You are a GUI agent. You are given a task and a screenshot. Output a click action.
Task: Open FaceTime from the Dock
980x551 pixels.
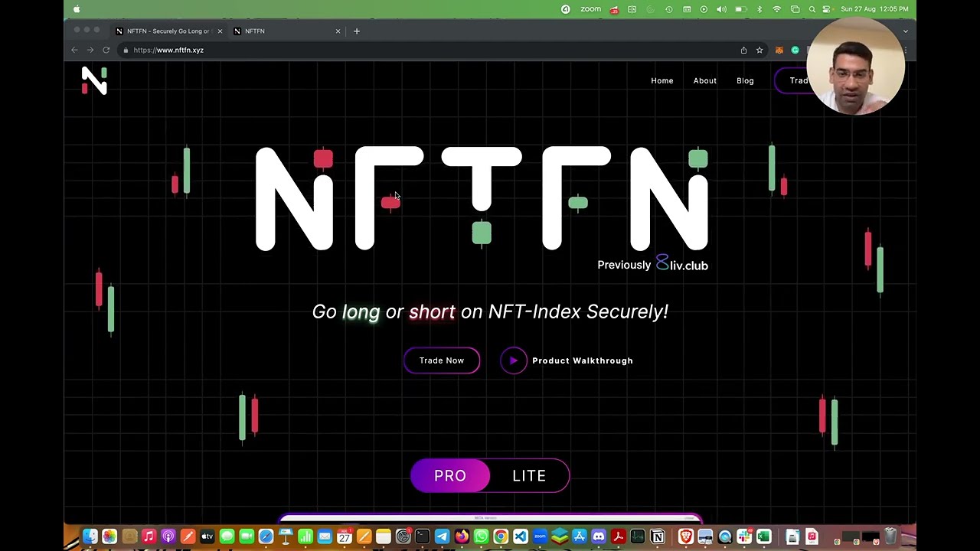247,536
